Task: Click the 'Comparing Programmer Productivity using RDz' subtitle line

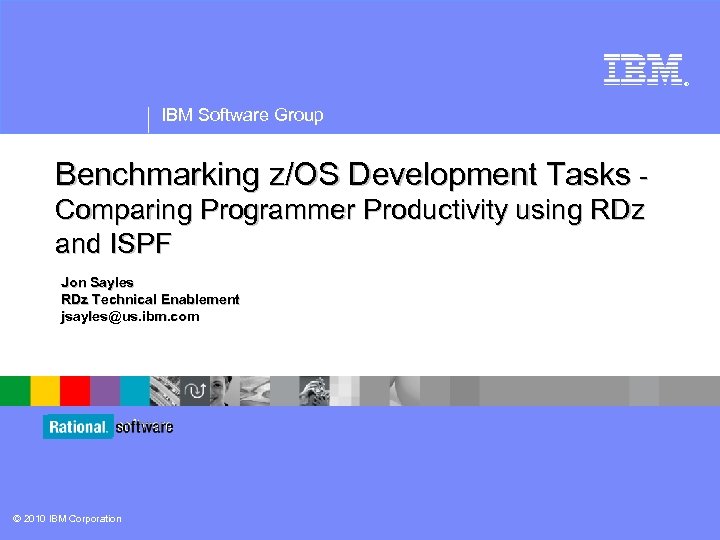Action: 350,210
